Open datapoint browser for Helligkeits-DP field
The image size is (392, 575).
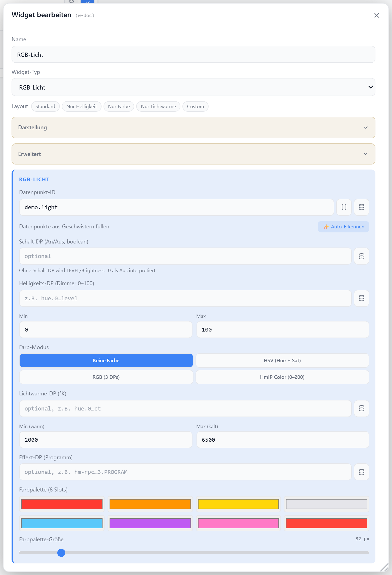coord(361,298)
